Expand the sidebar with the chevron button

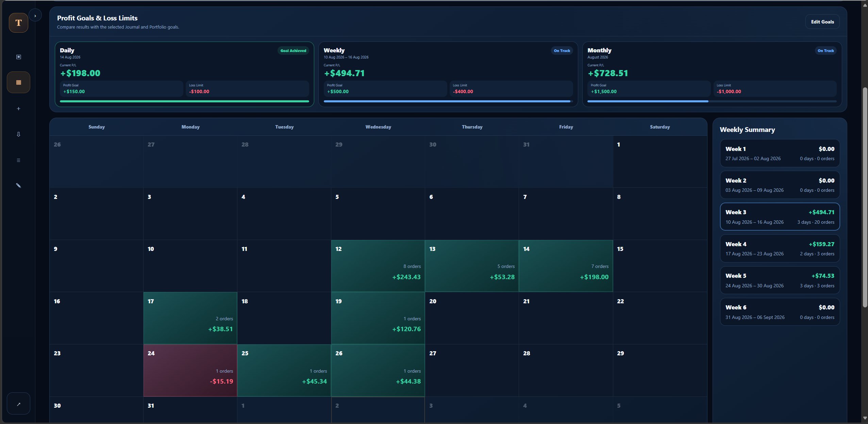(35, 16)
